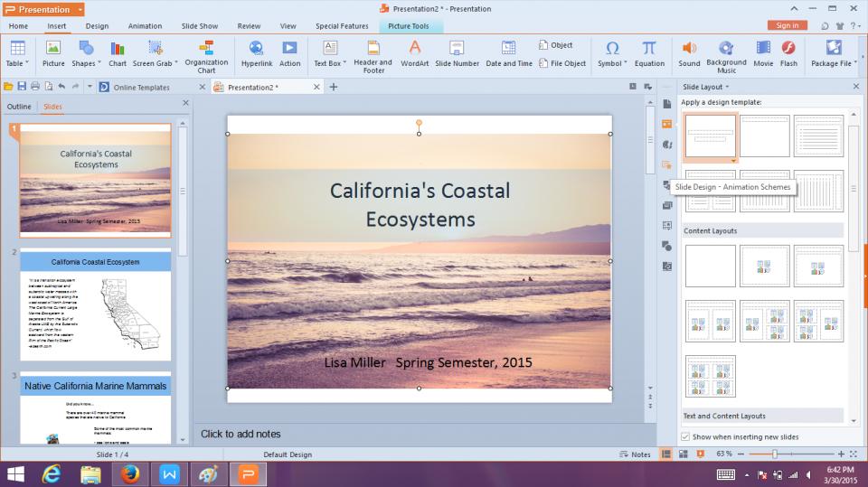Close the Presentation2 document tab

pyautogui.click(x=316, y=87)
